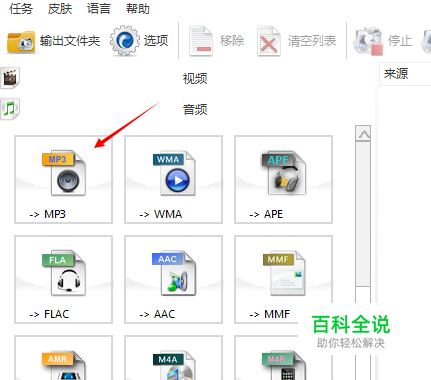431x380 pixels.
Task: Click the film clapper video icon
Action: coord(10,78)
